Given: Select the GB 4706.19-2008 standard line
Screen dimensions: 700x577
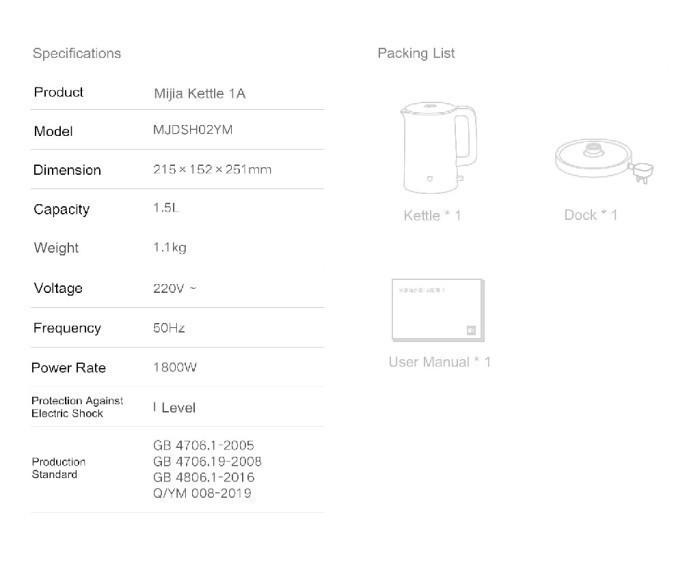Looking at the screenshot, I should pyautogui.click(x=207, y=461).
